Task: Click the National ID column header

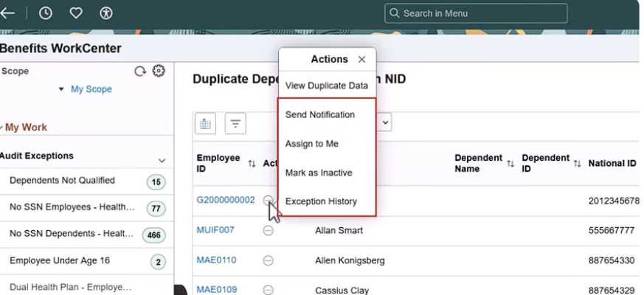Action: tap(612, 164)
